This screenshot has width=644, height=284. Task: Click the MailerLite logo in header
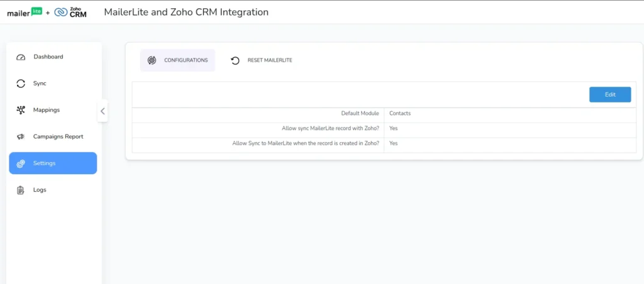[23, 12]
